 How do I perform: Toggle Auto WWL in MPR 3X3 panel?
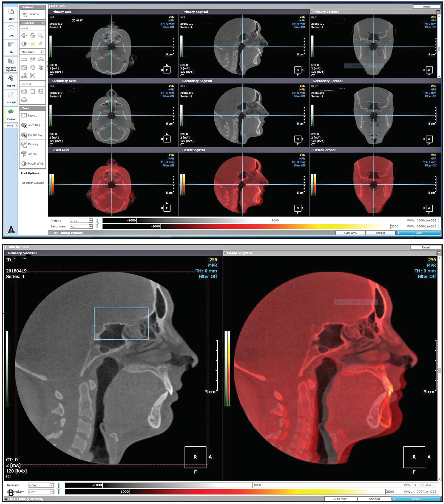[350, 233]
